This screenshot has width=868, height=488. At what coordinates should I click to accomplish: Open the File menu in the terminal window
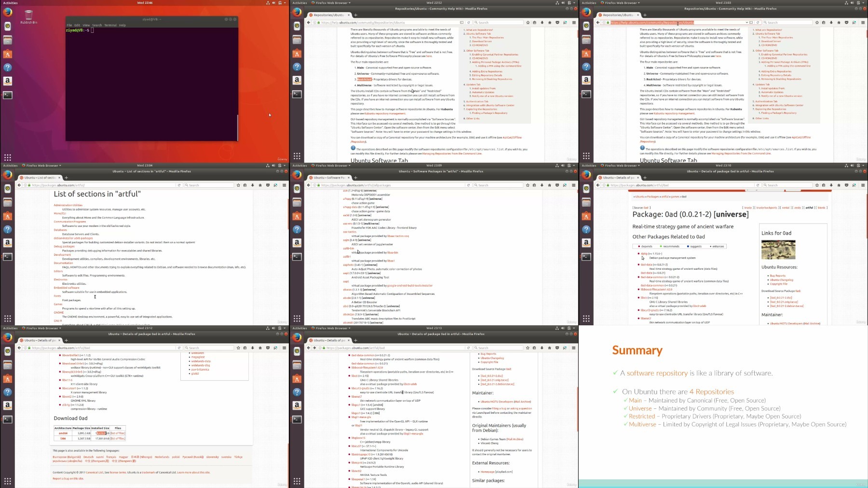coord(69,25)
